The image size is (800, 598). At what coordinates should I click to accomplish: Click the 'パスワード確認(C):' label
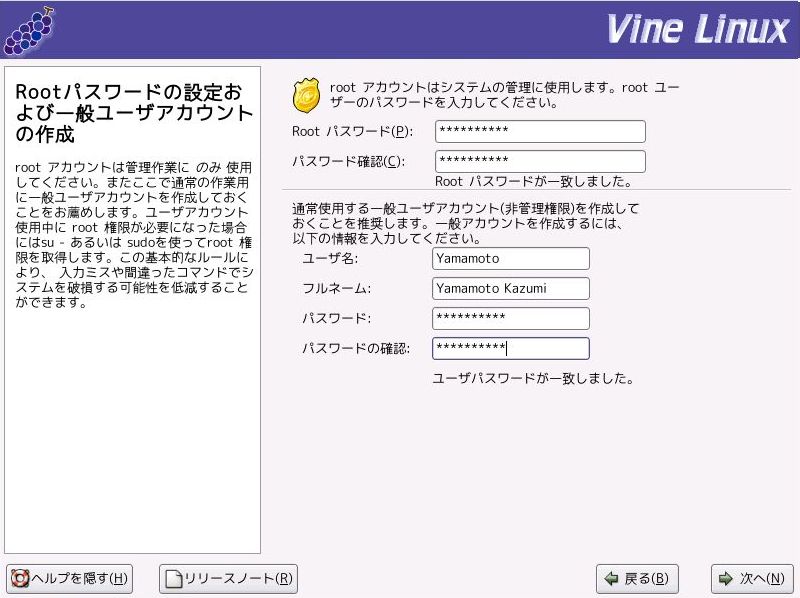[x=348, y=162]
